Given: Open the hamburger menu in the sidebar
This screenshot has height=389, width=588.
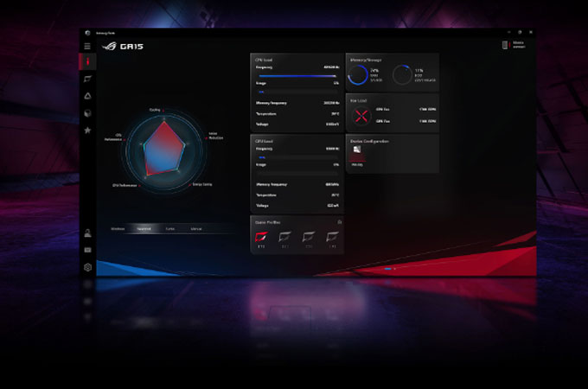Looking at the screenshot, I should click(87, 46).
